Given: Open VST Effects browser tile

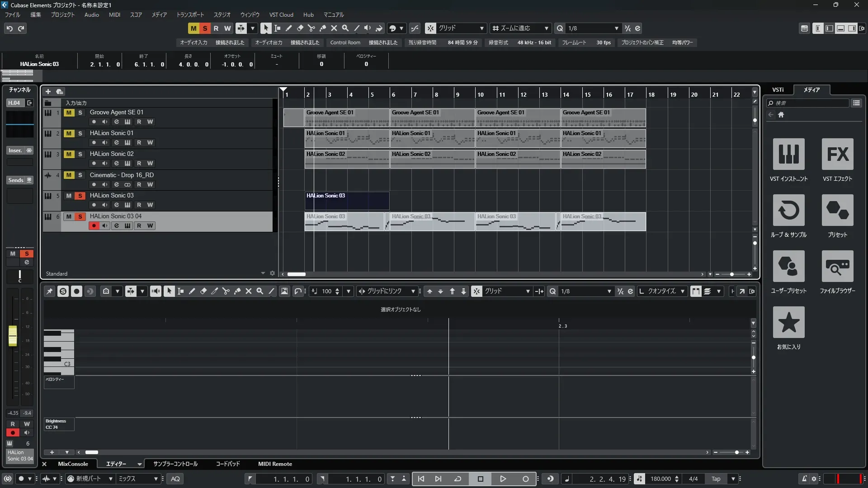Looking at the screenshot, I should pyautogui.click(x=837, y=154).
